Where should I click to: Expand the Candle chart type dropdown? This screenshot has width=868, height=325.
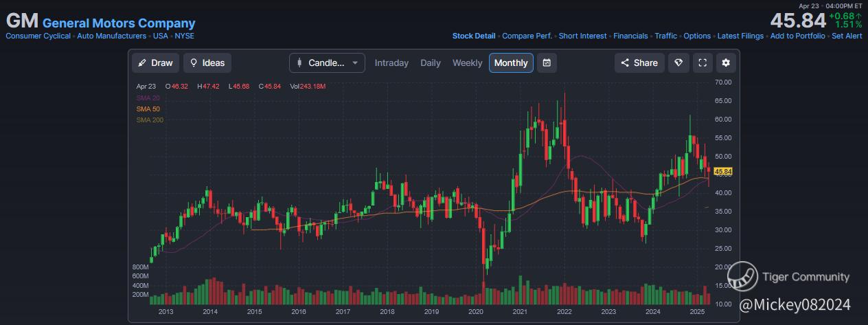click(327, 63)
